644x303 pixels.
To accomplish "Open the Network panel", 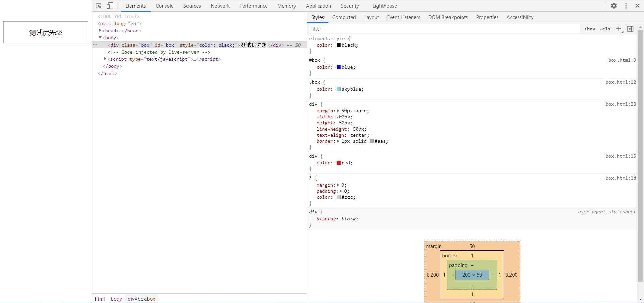I will [x=220, y=6].
